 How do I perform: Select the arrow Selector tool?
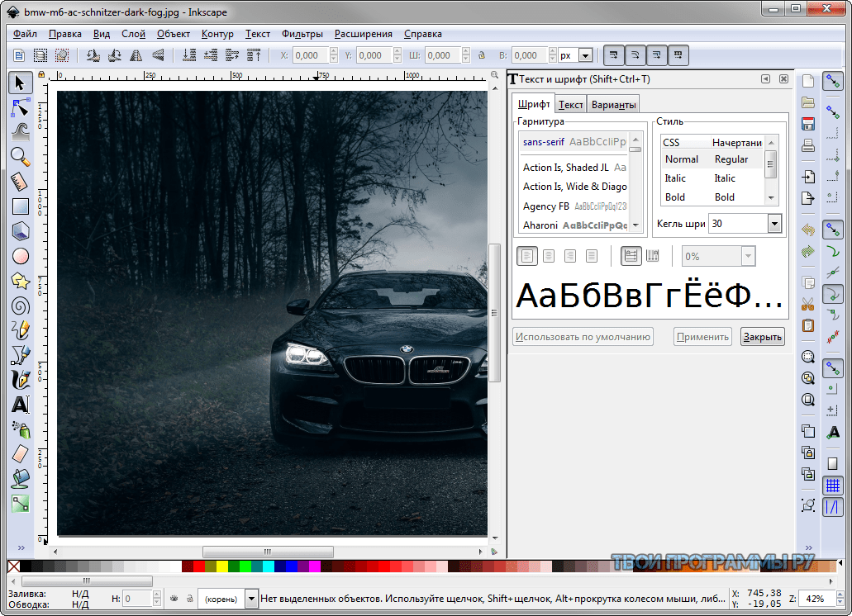[x=20, y=83]
